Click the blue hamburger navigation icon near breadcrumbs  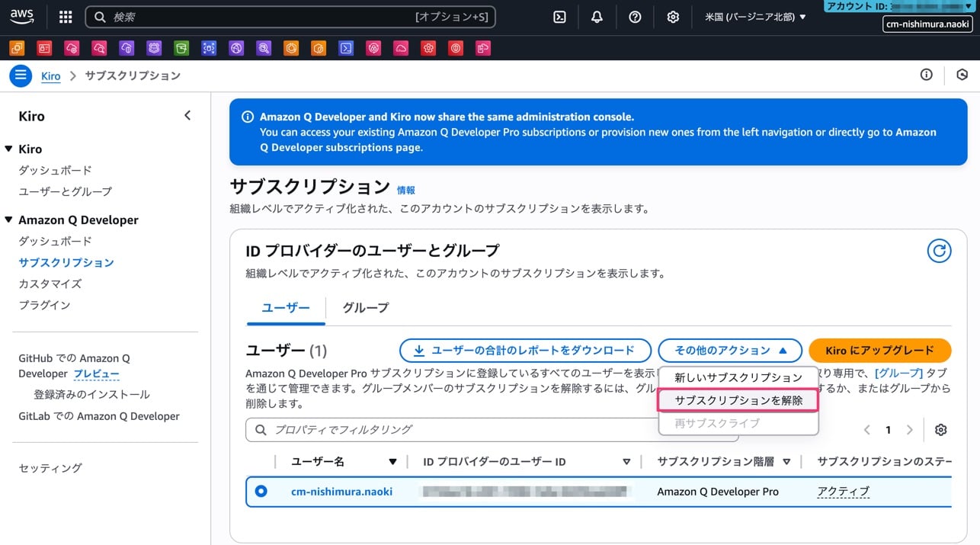[x=21, y=75]
